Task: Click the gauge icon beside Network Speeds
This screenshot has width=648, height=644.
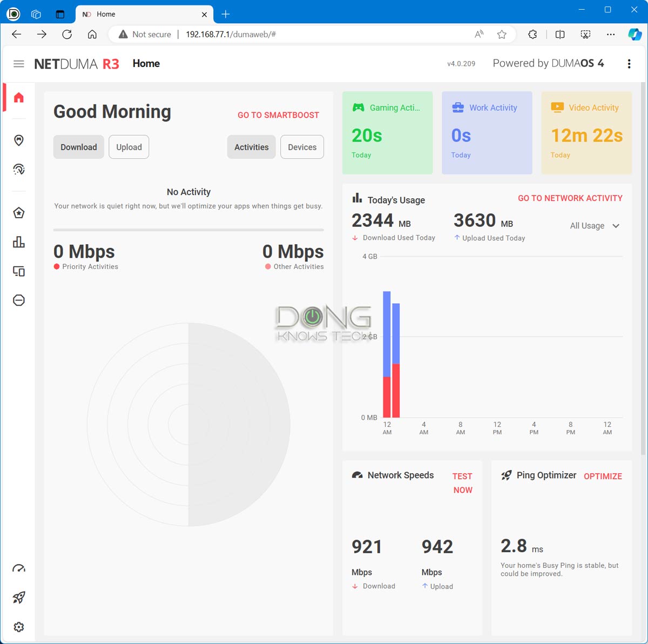Action: tap(357, 475)
